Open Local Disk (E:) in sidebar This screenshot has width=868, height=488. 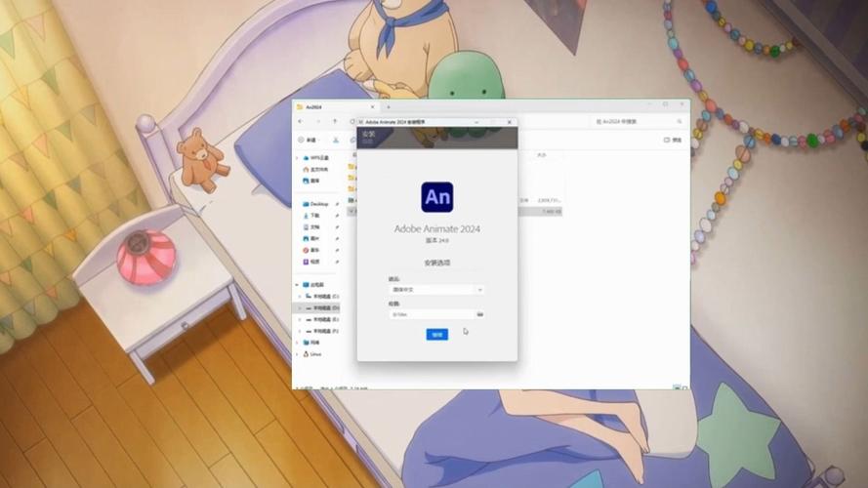click(322, 320)
